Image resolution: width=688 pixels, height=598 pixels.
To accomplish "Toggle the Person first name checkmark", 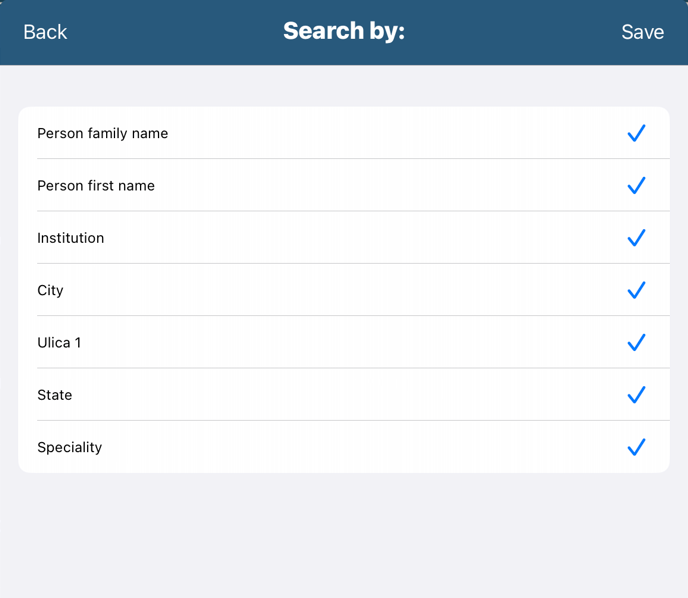I will point(636,186).
